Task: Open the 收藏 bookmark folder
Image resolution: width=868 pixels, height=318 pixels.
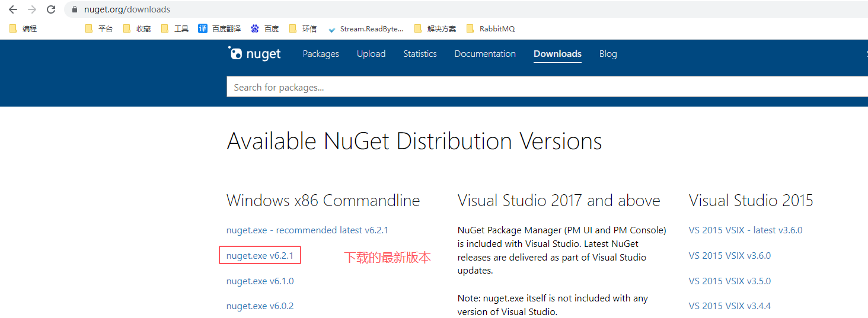Action: (x=137, y=28)
